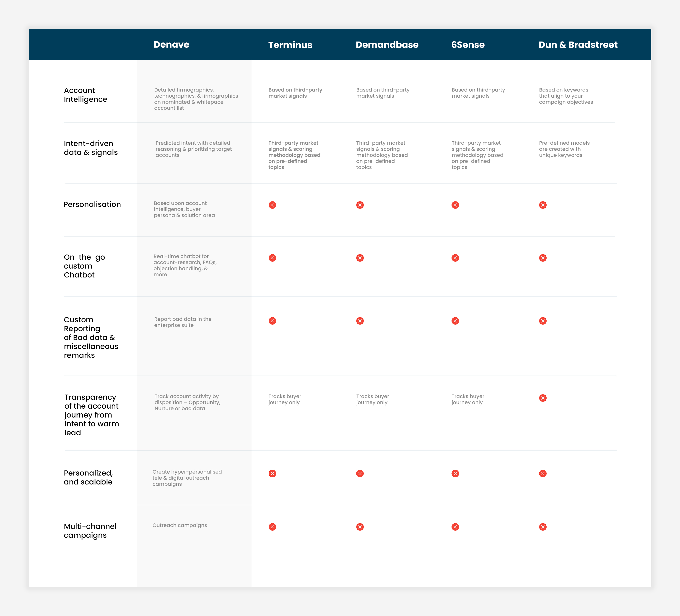Click the Multi-channel campaigns label
680x616 pixels.
[x=90, y=531]
